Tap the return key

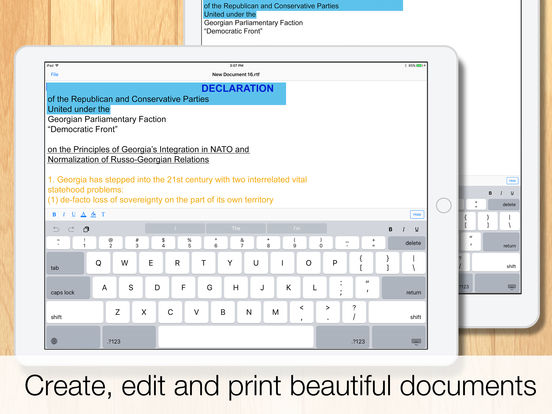pos(404,288)
